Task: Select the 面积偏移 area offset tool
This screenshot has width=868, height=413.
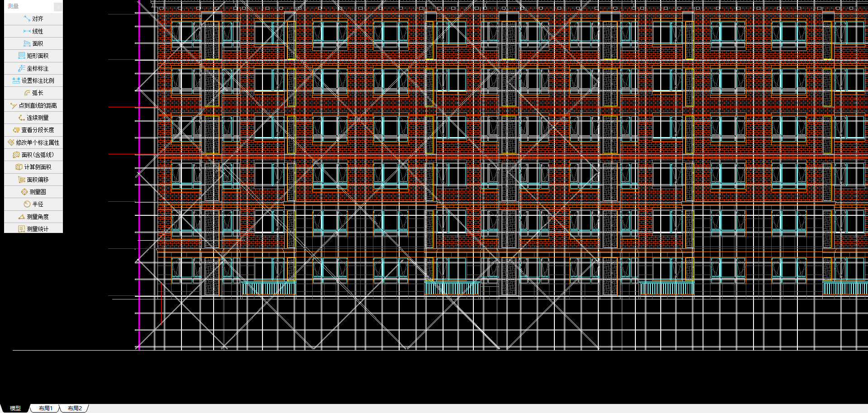Action: [33, 180]
